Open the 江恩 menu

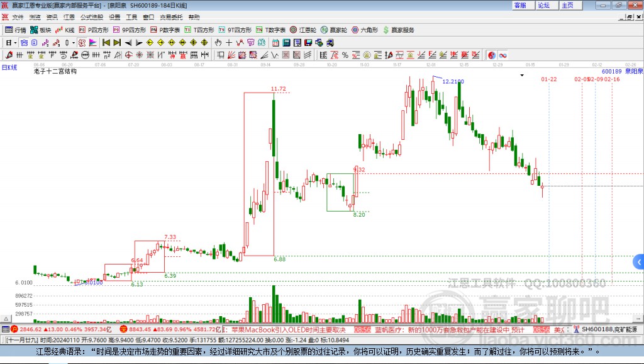(69, 17)
